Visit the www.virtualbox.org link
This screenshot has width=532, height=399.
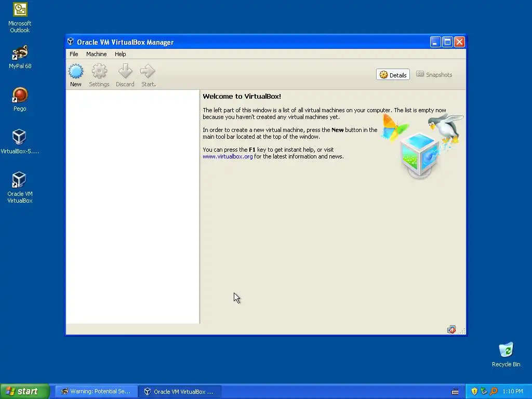click(228, 156)
